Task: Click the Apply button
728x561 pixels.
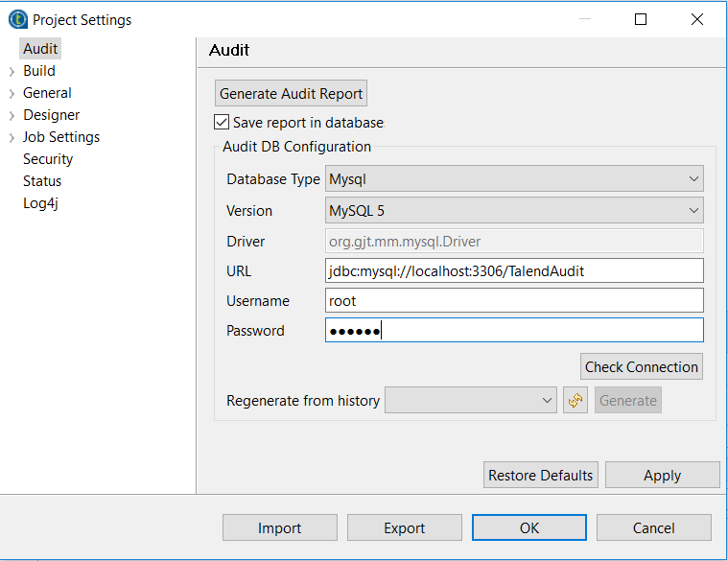Action: tap(662, 476)
